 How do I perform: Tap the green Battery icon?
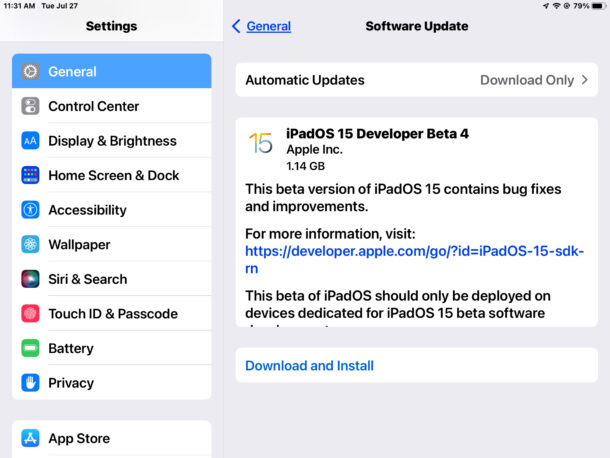[x=30, y=348]
